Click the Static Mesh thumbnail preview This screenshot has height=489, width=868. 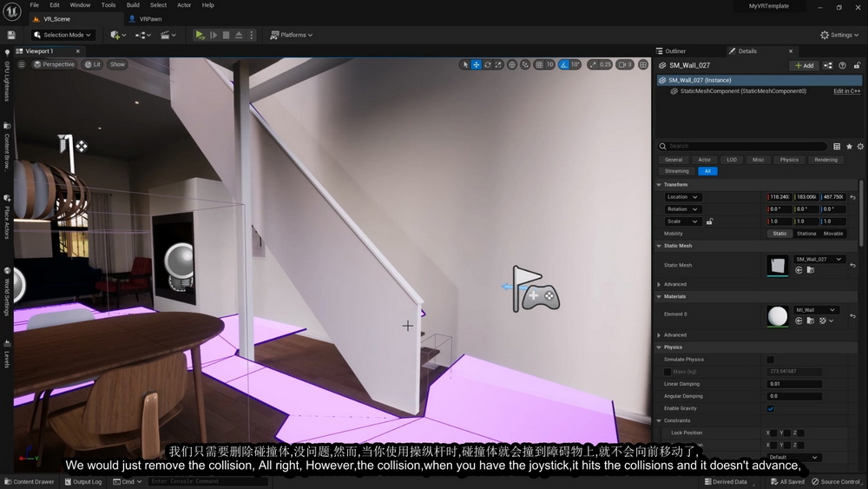777,265
